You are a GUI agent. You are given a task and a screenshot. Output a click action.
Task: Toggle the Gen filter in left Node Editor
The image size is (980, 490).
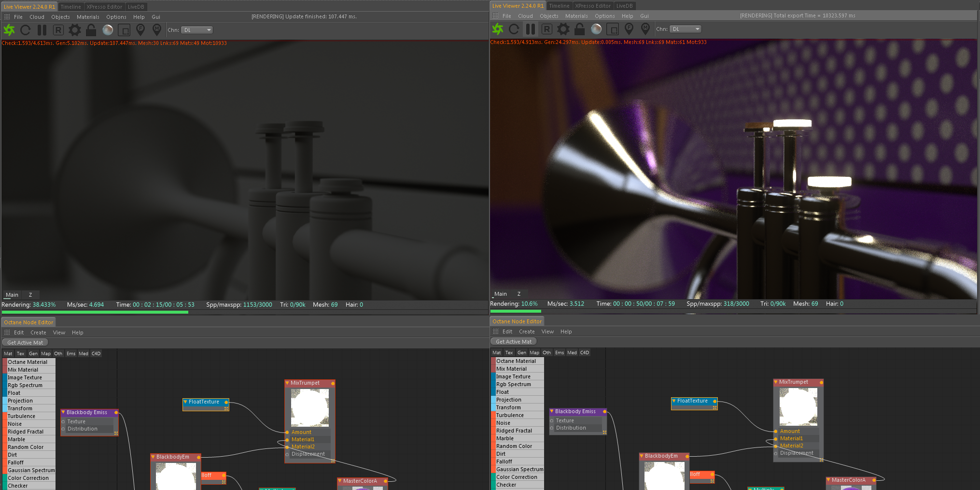pos(33,354)
